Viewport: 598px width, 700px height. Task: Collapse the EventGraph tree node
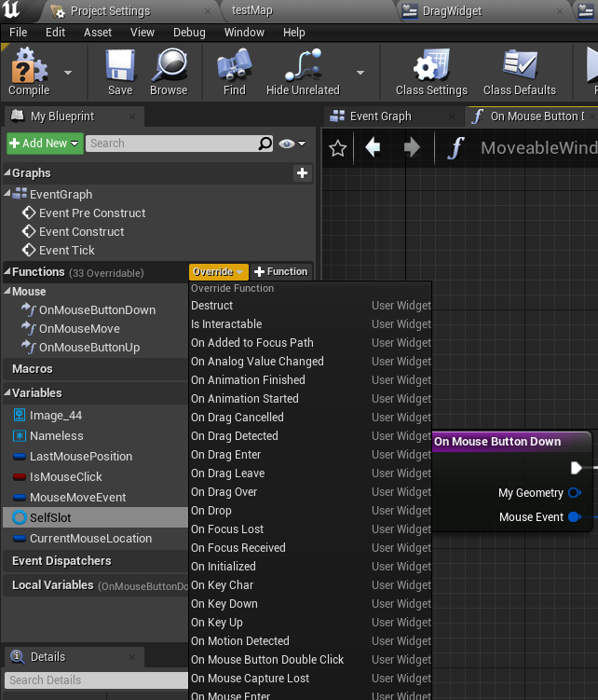pyautogui.click(x=7, y=193)
